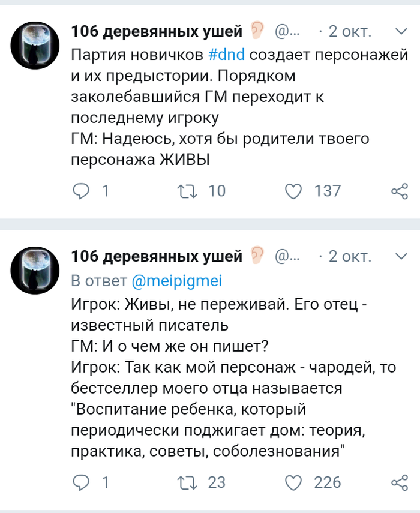The height and width of the screenshot is (513, 420).
Task: Click the second tweet's author name
Action: (x=156, y=257)
